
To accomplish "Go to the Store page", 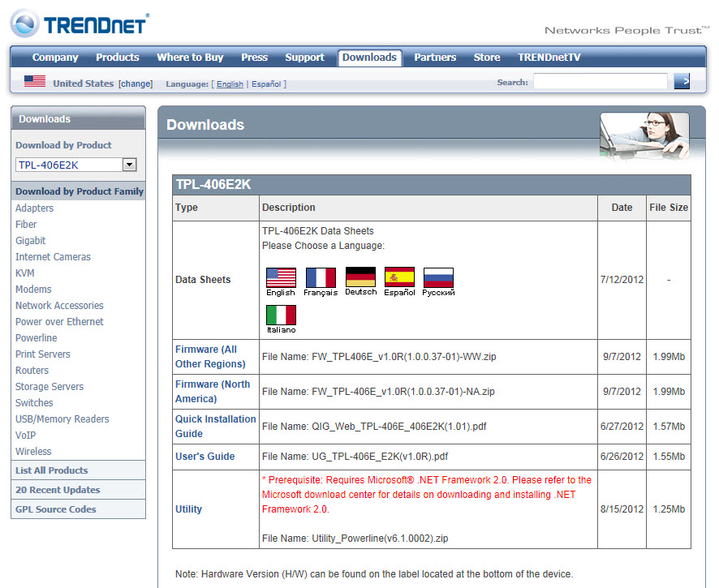I will tap(487, 58).
